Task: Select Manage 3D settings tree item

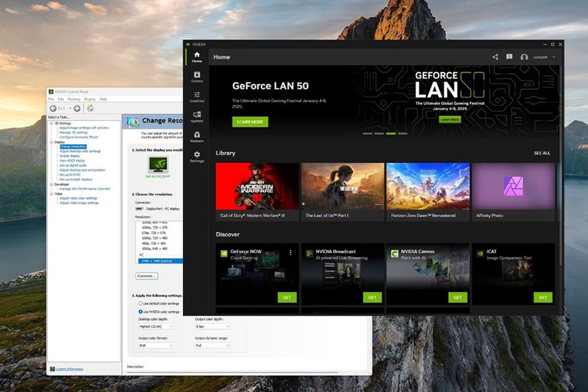Action: pyautogui.click(x=73, y=132)
